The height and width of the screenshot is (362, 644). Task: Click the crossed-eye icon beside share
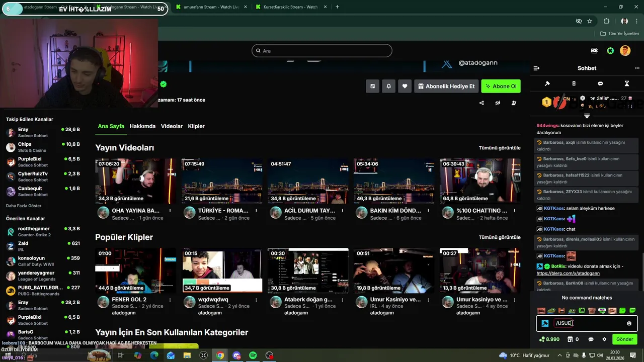pos(498,103)
